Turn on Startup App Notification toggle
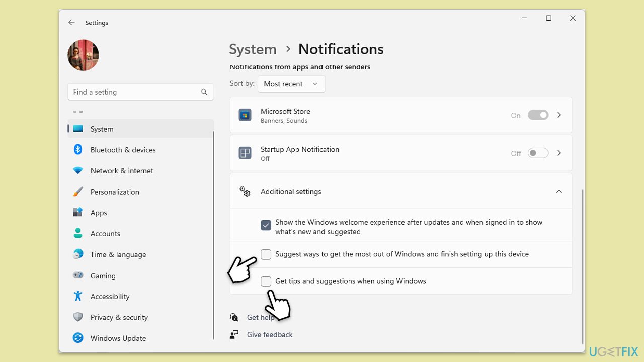Viewport: 644px width, 362px height. pos(538,153)
